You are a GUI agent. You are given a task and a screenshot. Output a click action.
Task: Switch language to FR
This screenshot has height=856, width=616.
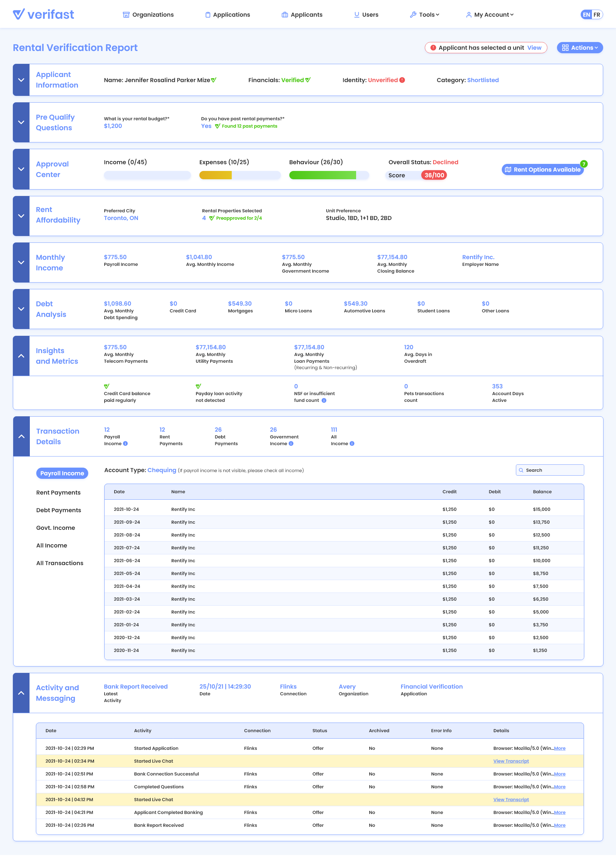click(597, 14)
